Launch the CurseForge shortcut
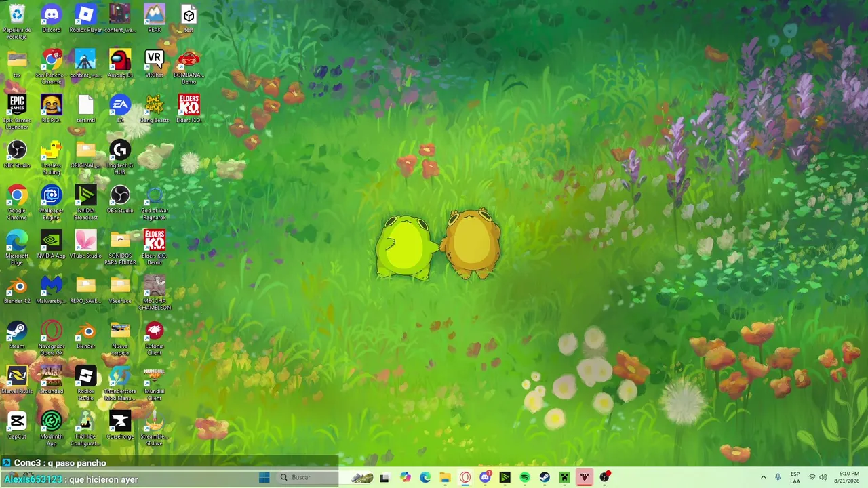 pos(120,426)
